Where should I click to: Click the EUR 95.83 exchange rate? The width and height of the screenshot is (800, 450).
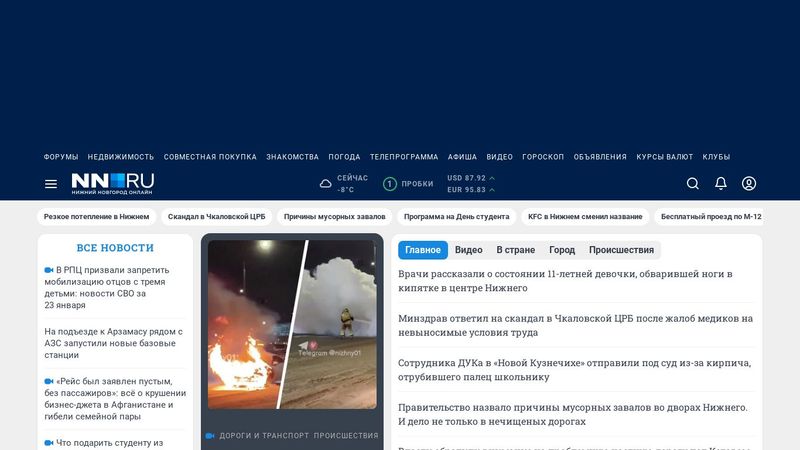(x=470, y=190)
